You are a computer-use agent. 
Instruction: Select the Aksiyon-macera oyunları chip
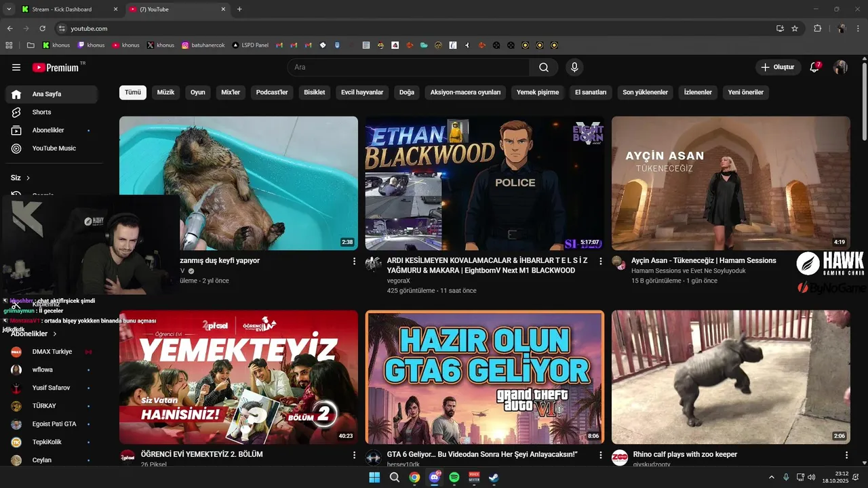465,92
